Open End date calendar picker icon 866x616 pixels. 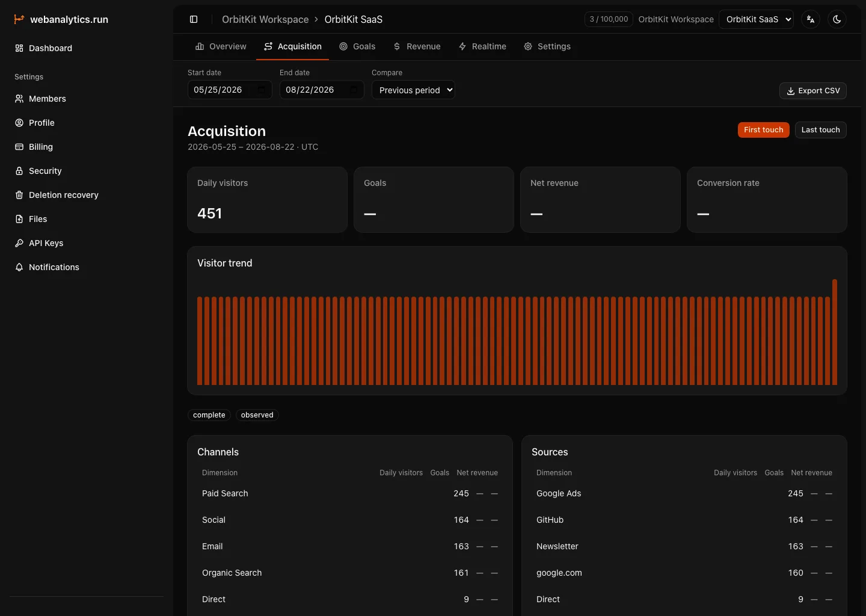pos(353,90)
